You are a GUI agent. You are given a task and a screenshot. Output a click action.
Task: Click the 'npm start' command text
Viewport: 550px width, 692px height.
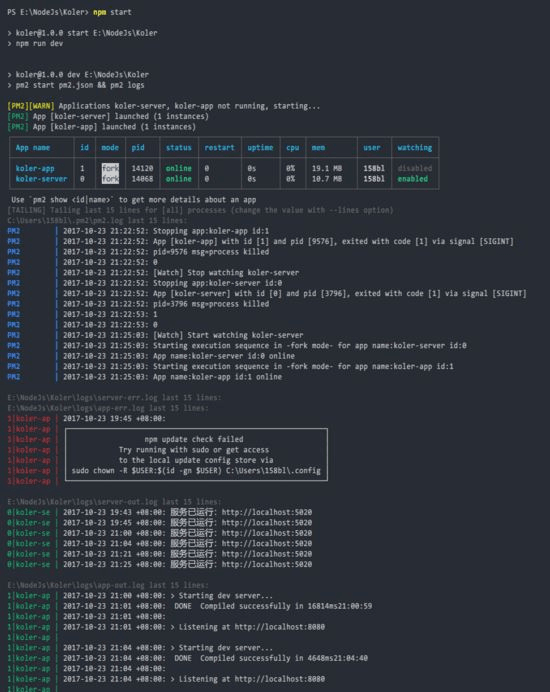click(x=112, y=12)
